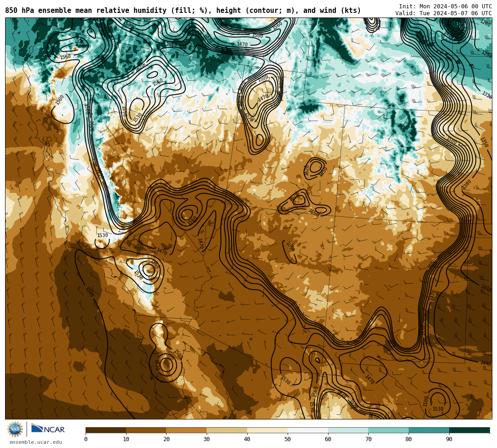Click the colorbar tick label 20

coord(167,439)
